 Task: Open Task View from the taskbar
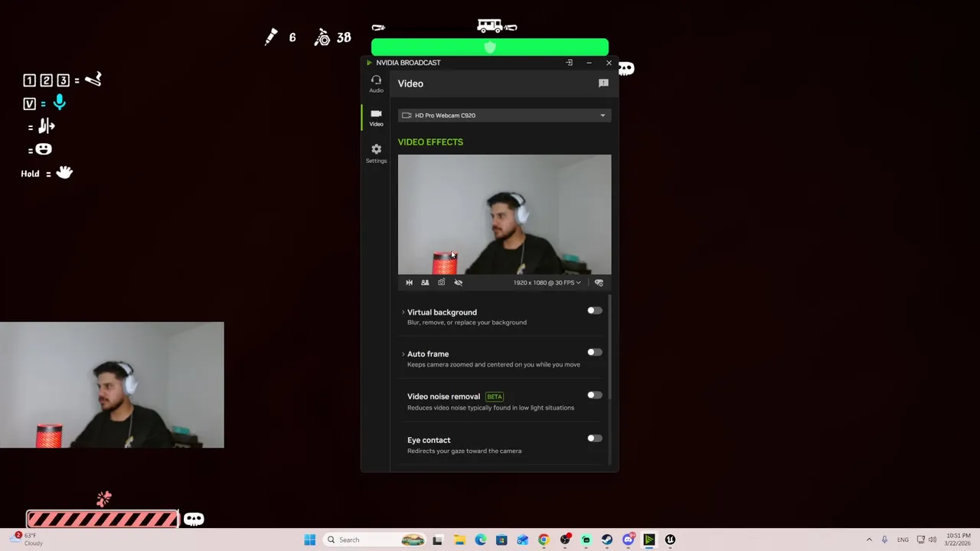click(437, 540)
